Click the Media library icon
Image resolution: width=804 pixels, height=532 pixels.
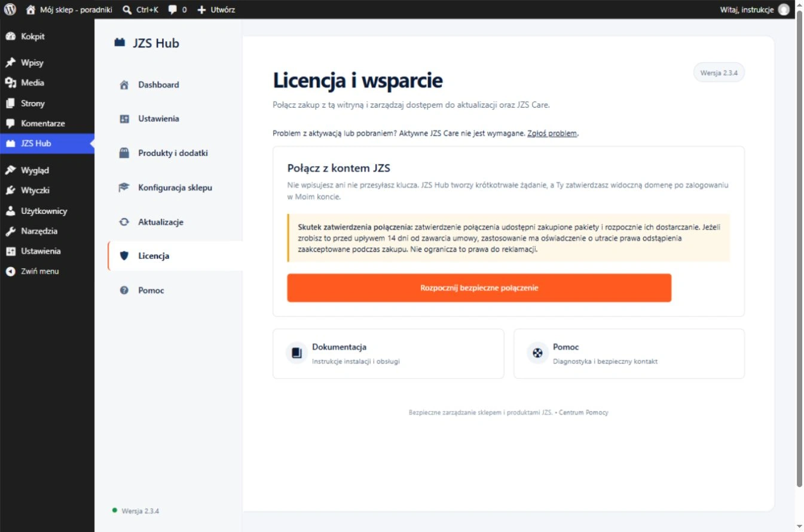pos(10,83)
